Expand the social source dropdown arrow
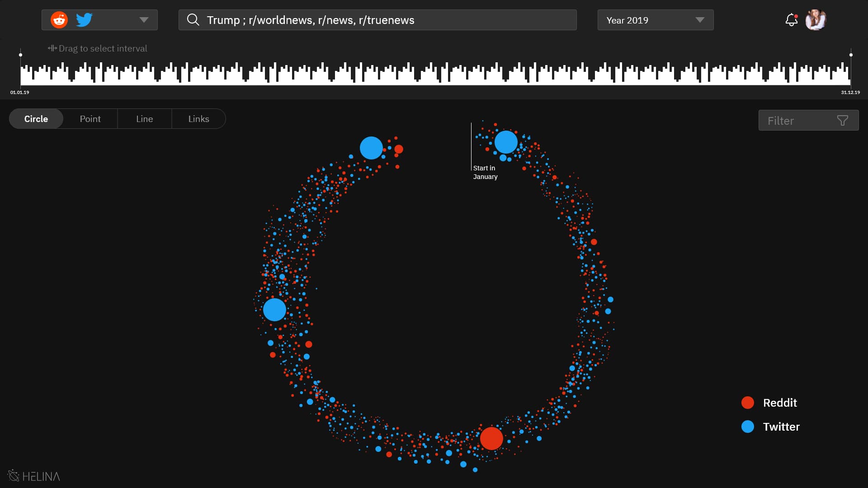 pos(144,20)
